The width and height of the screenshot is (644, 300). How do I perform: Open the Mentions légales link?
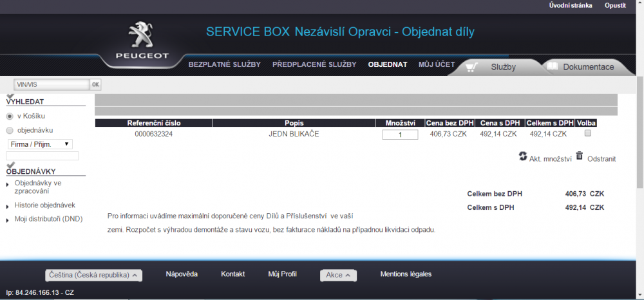click(x=406, y=274)
